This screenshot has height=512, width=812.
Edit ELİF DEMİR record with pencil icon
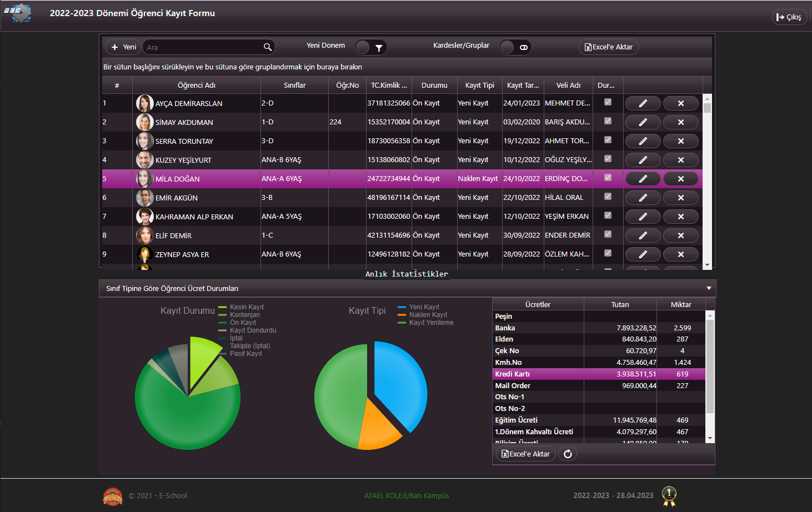coord(643,235)
